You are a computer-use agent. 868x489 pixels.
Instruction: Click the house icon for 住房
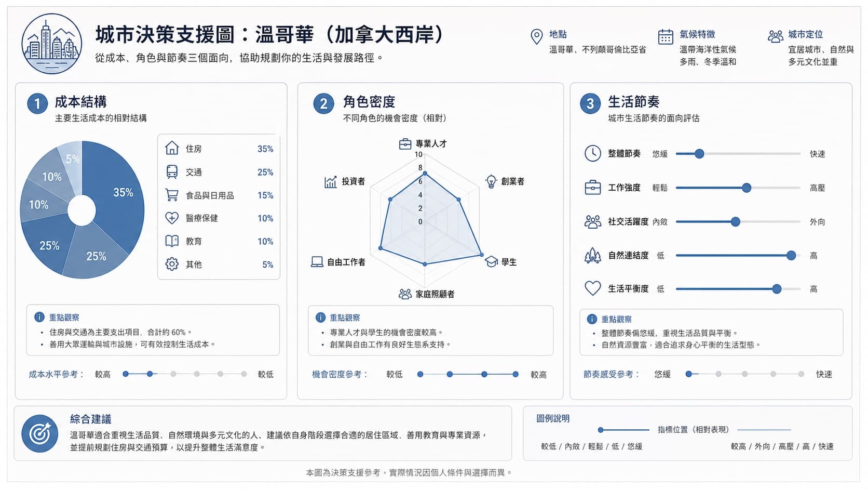click(x=172, y=149)
